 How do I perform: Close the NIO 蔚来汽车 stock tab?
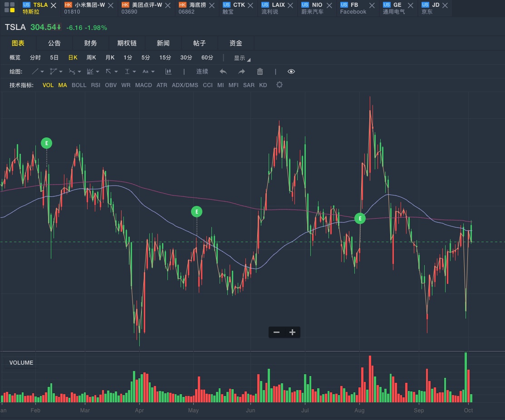(333, 5)
